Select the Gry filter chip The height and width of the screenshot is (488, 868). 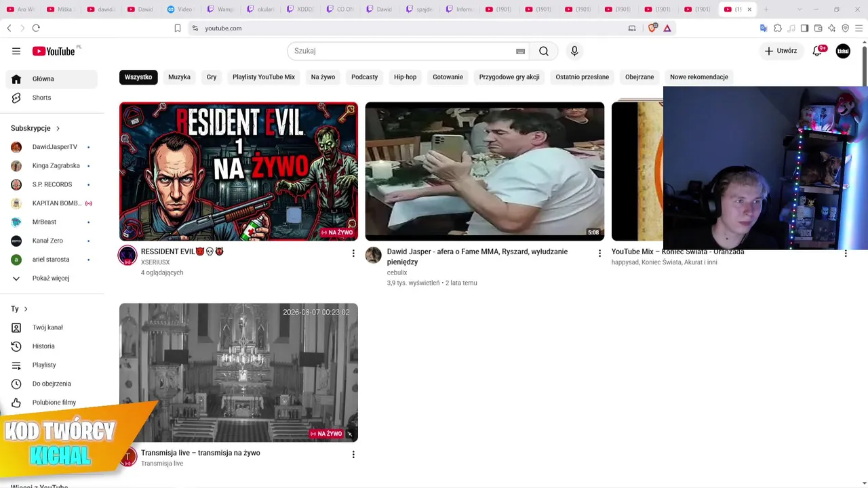[x=212, y=77]
